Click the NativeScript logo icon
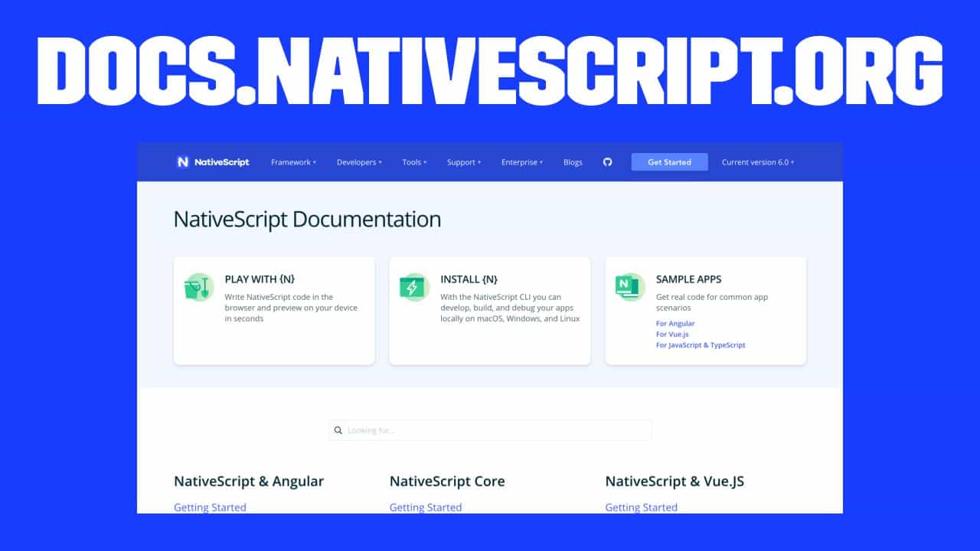 tap(183, 162)
